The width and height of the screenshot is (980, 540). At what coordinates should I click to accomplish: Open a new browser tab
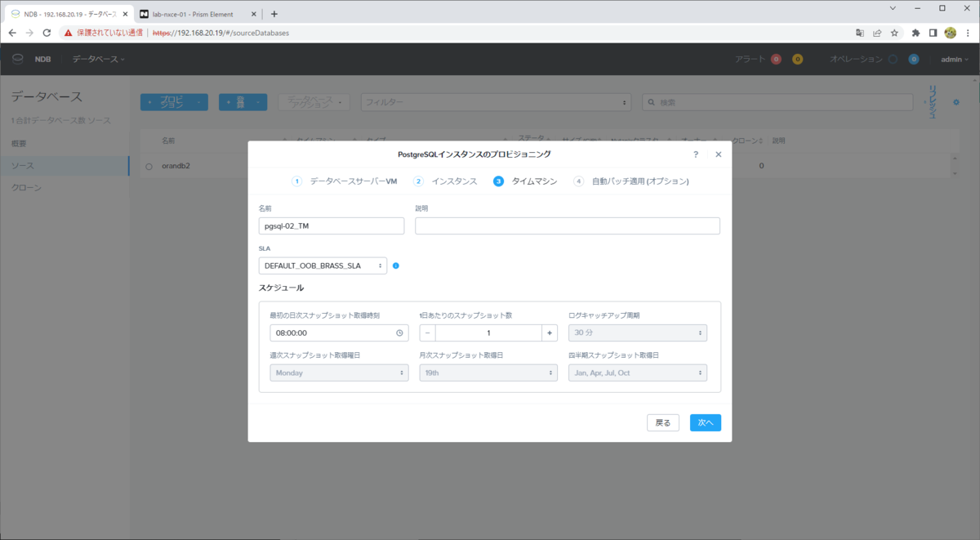pyautogui.click(x=274, y=13)
